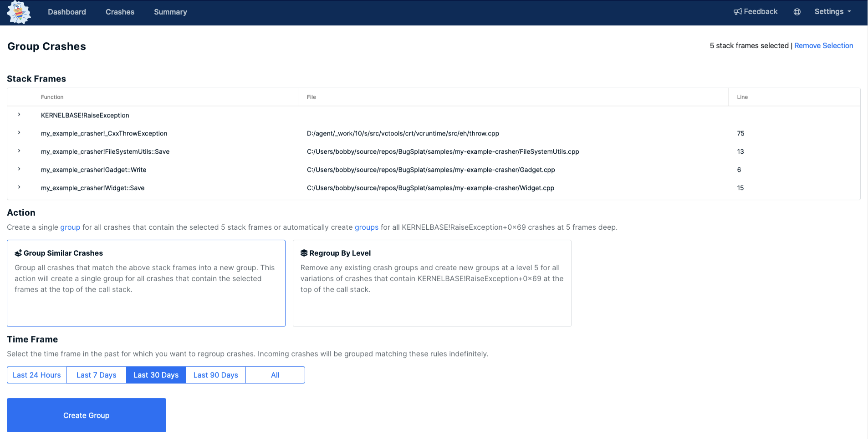Select Last 90 Days time frame
The width and height of the screenshot is (868, 439).
click(x=216, y=375)
